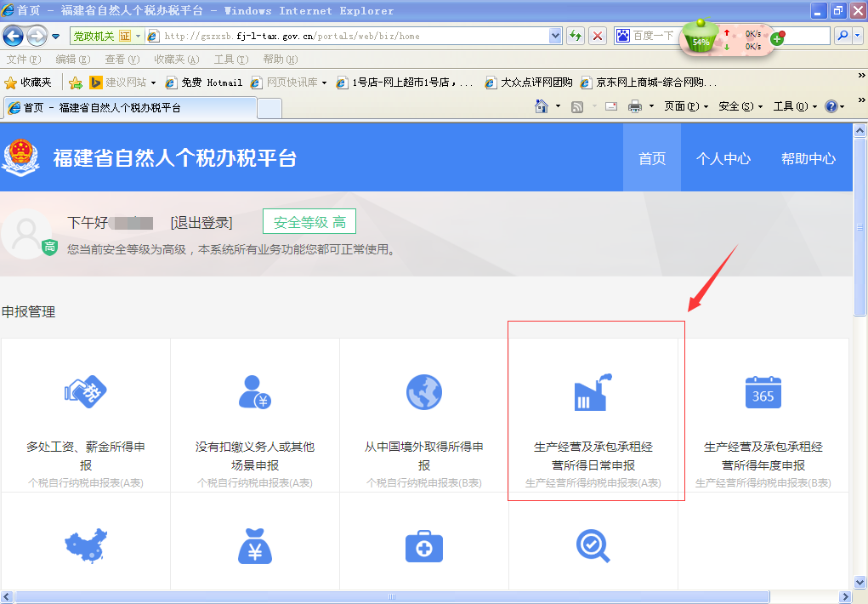The width and height of the screenshot is (868, 604).
Task: Click the green Refresh arrows icon
Action: 576,36
